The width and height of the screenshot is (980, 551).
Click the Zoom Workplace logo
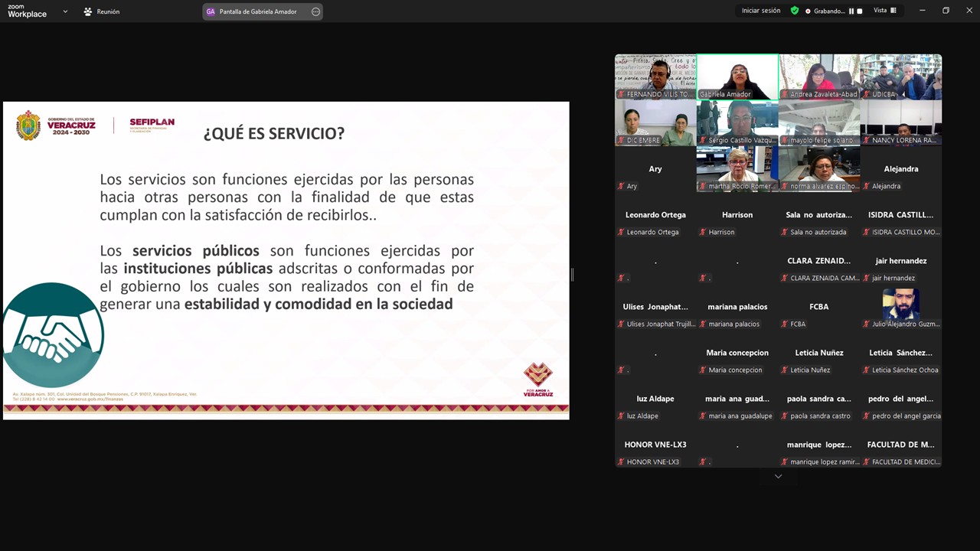pos(27,11)
